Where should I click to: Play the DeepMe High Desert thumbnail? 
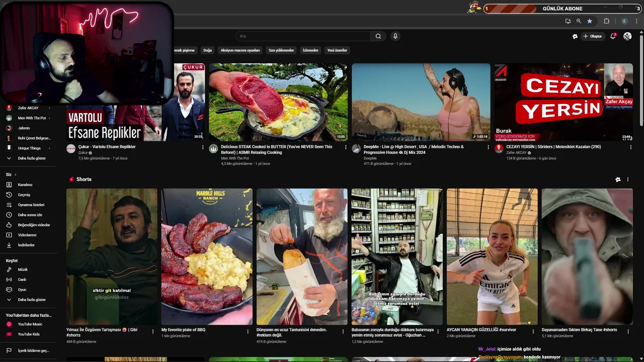pyautogui.click(x=421, y=102)
